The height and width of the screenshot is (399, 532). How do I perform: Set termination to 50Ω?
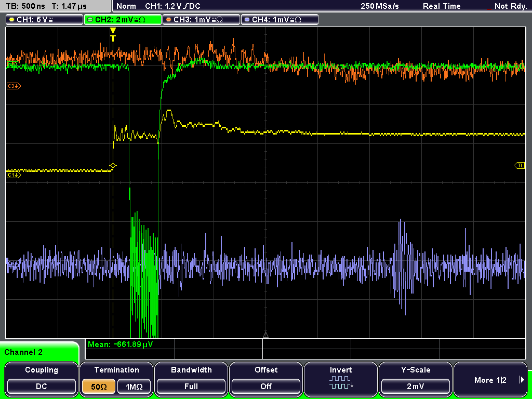pyautogui.click(x=99, y=387)
